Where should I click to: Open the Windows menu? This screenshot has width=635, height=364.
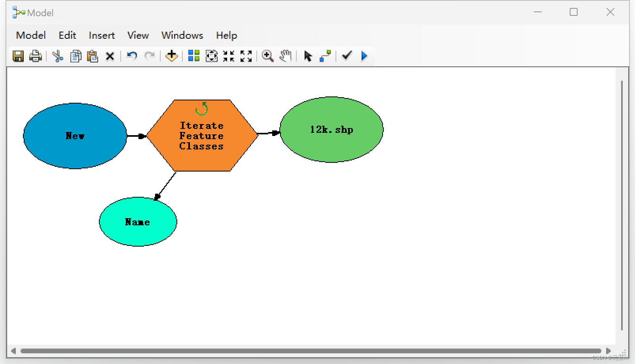[x=182, y=35]
